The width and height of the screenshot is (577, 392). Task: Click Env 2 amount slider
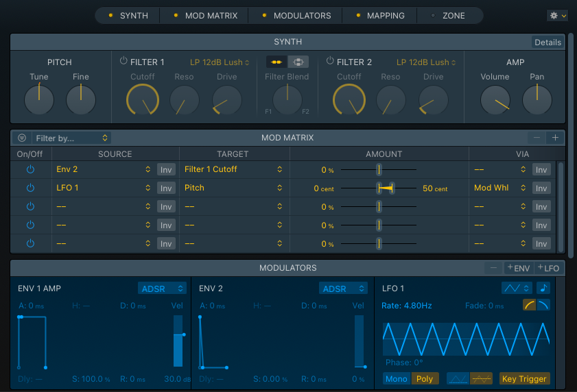[x=379, y=169]
